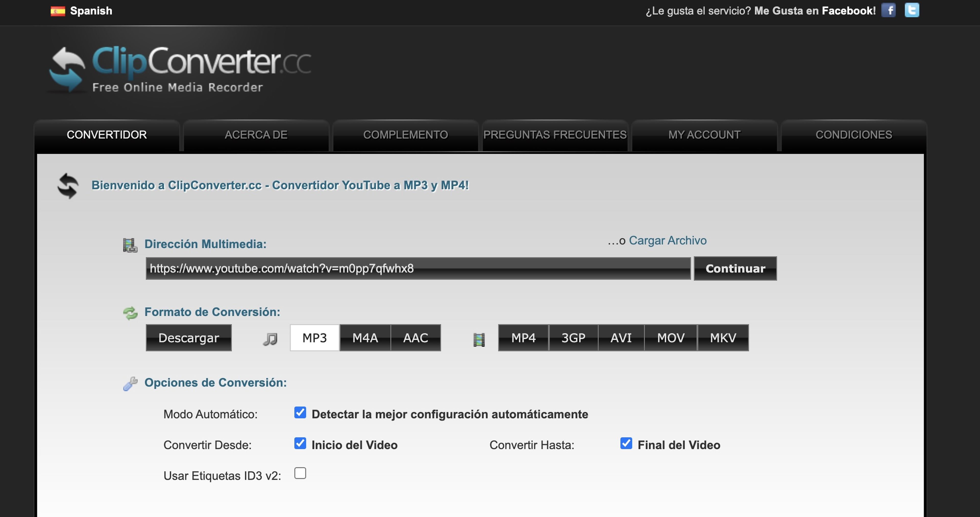This screenshot has width=980, height=517.
Task: Click the wrench icon by Opciones de Conversión
Action: click(130, 384)
